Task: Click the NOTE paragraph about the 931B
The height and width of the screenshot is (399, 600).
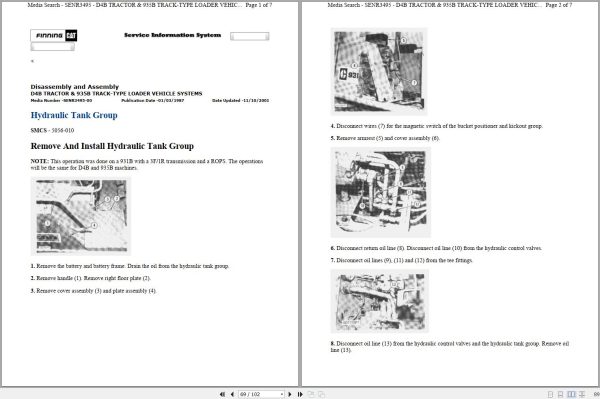Action: coord(147,164)
